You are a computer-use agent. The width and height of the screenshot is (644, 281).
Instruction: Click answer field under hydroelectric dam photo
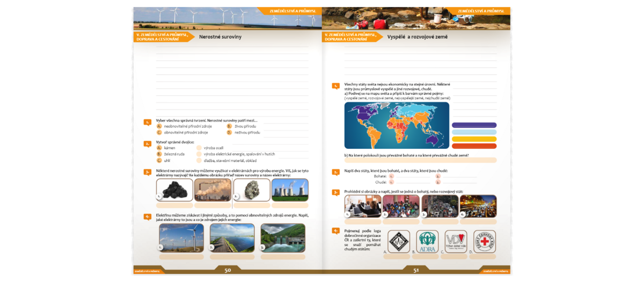pos(283,257)
